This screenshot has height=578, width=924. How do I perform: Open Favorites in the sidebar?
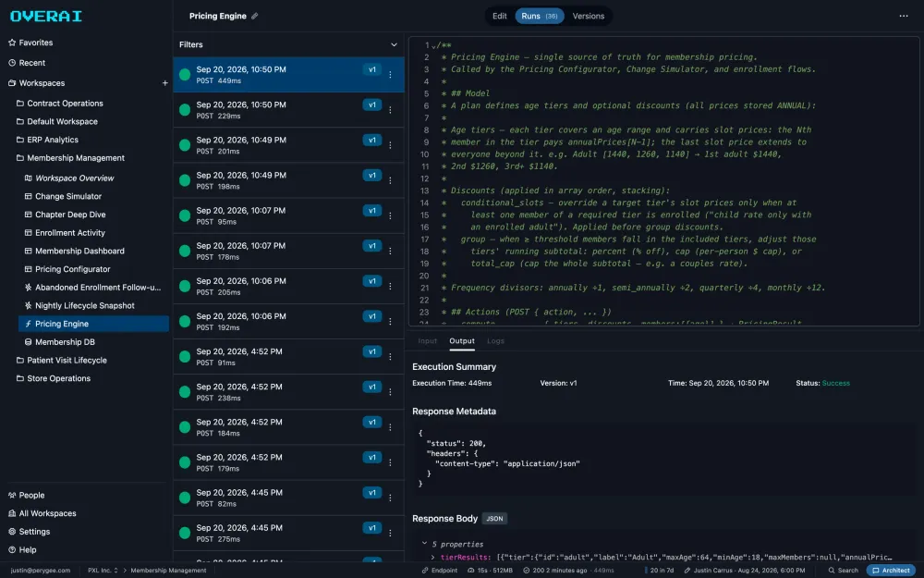click(x=30, y=43)
